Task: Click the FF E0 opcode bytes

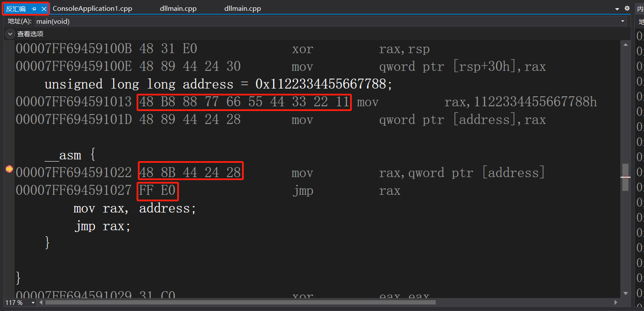Action: pos(158,190)
